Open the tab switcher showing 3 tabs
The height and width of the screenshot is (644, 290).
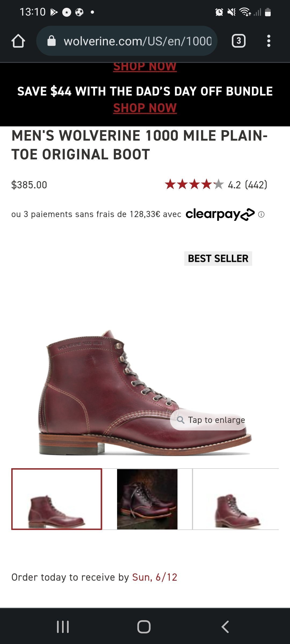pos(238,41)
